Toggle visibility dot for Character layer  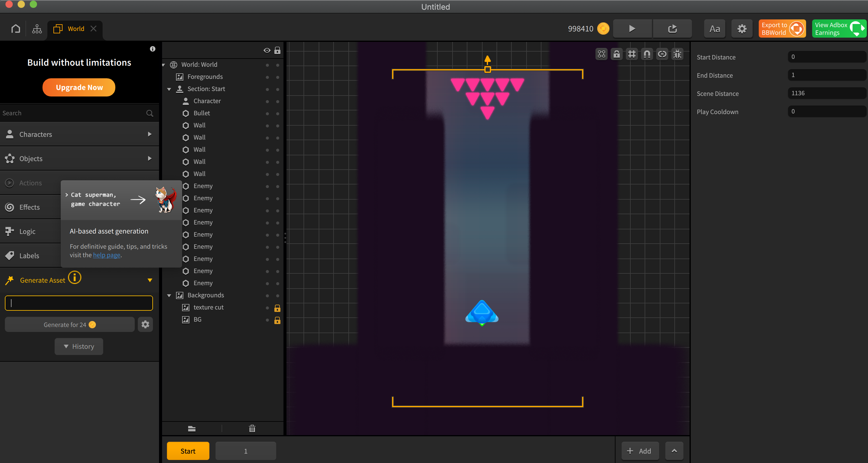coord(267,101)
